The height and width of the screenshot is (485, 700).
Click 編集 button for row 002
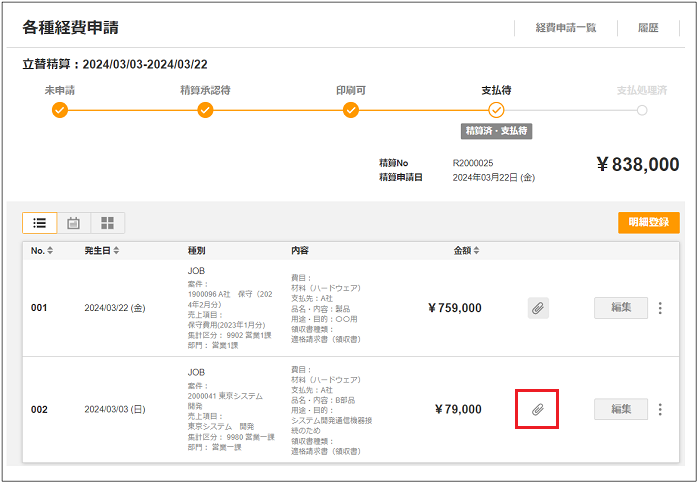[x=620, y=409]
